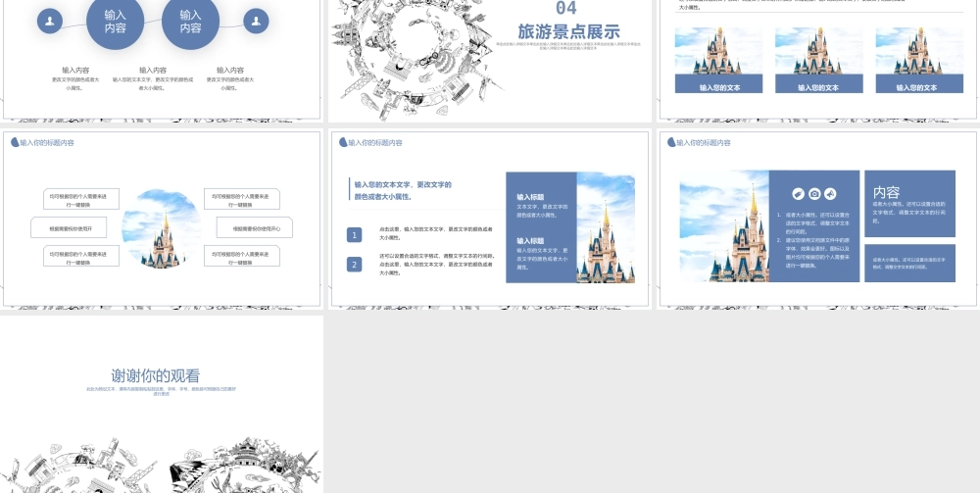Screen dimensions: 980x493
Task: Click the leaf icon on the numbered 1-2 slide
Action: point(343,142)
